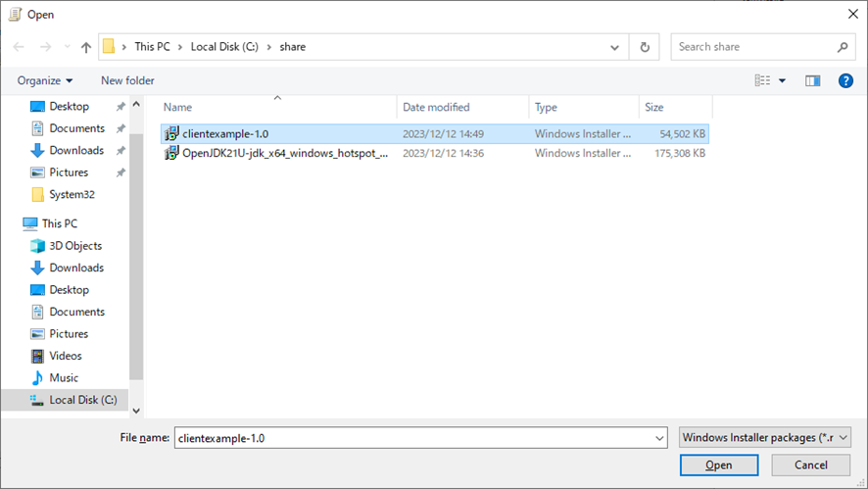This screenshot has height=489, width=868.
Task: Click the 175,308 KB size cell
Action: 680,154
